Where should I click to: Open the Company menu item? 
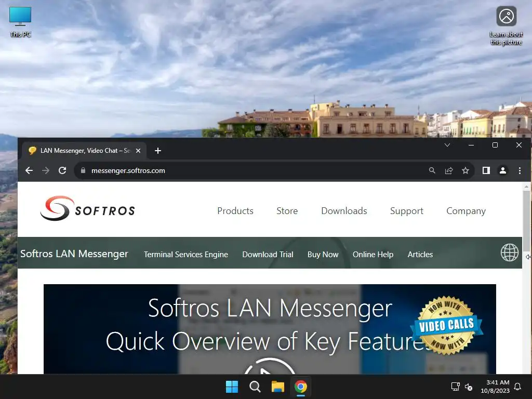coord(466,211)
